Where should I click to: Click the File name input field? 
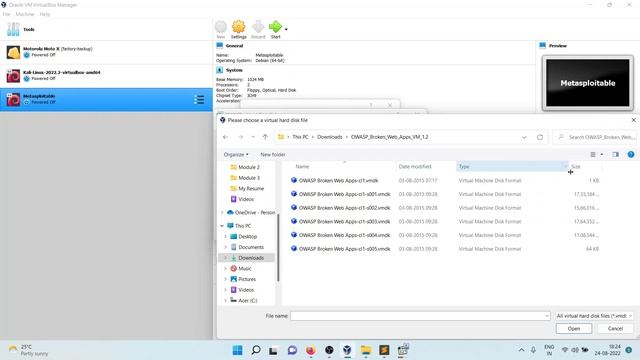point(420,316)
